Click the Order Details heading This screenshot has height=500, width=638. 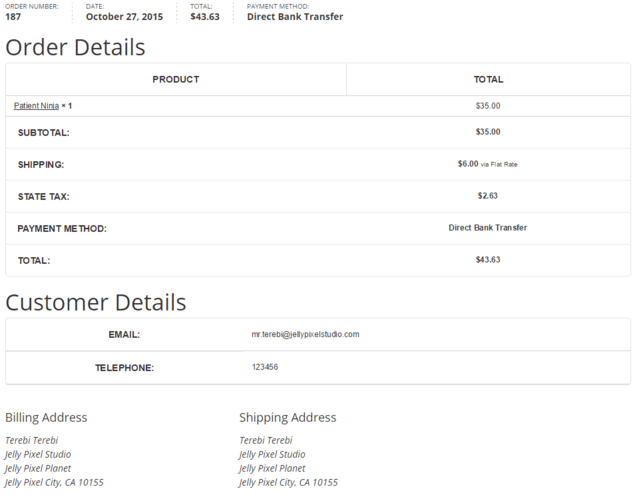click(x=75, y=47)
